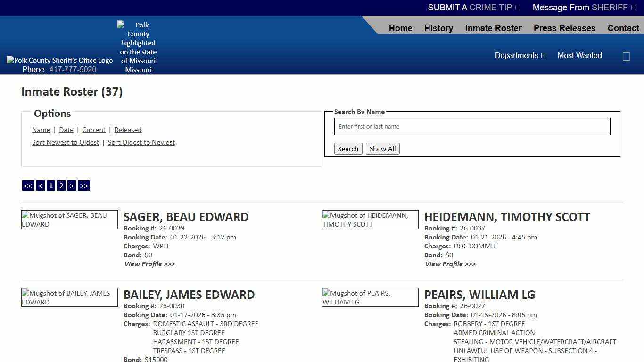Image resolution: width=644 pixels, height=362 pixels.
Task: Open search using the icon beside Most Wanted
Action: pyautogui.click(x=626, y=56)
